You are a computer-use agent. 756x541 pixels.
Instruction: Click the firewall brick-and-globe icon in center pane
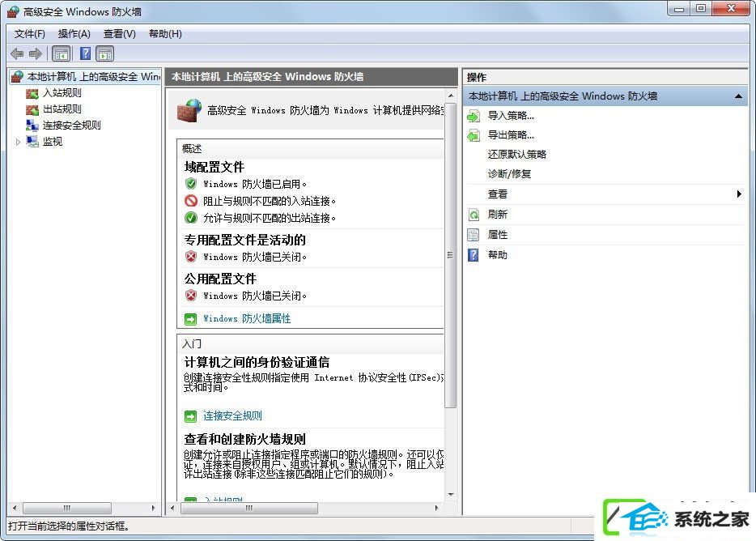click(x=189, y=110)
